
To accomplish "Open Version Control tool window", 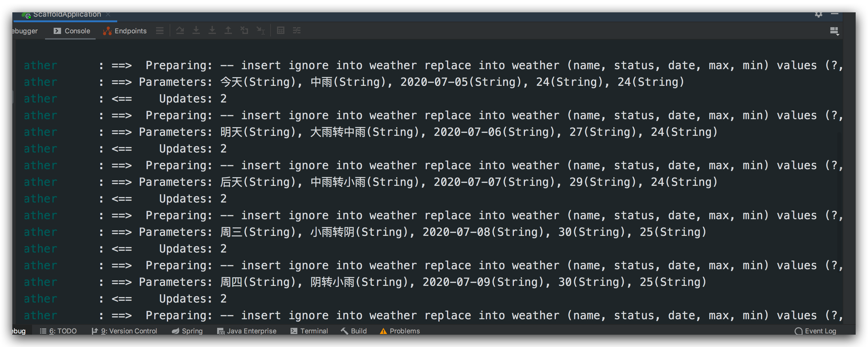I will point(124,331).
